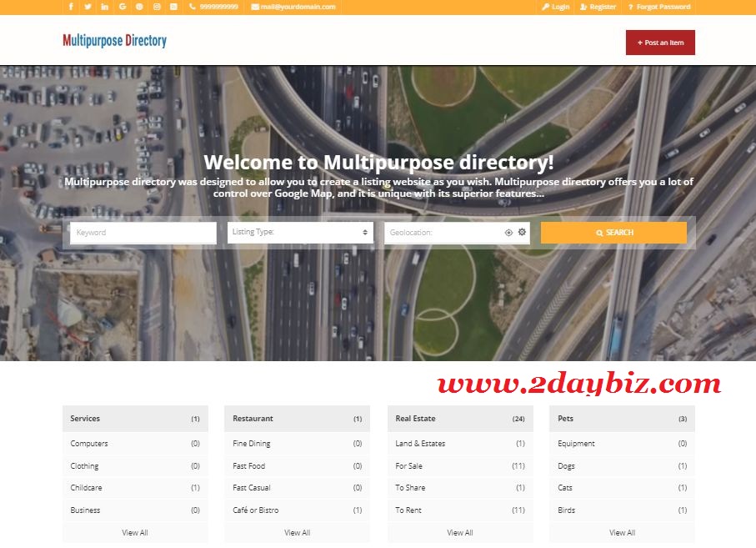Image resolution: width=756 pixels, height=548 pixels.
Task: Click the phone icon next to 9999999999
Action: (x=191, y=7)
